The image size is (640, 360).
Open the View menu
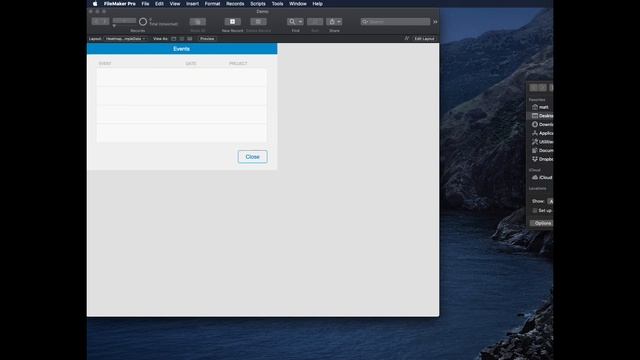coord(175,4)
